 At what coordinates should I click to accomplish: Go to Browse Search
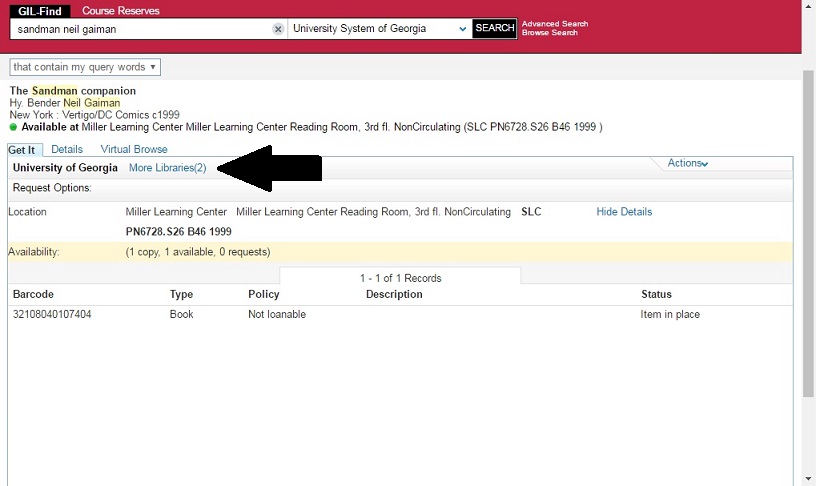[x=550, y=33]
